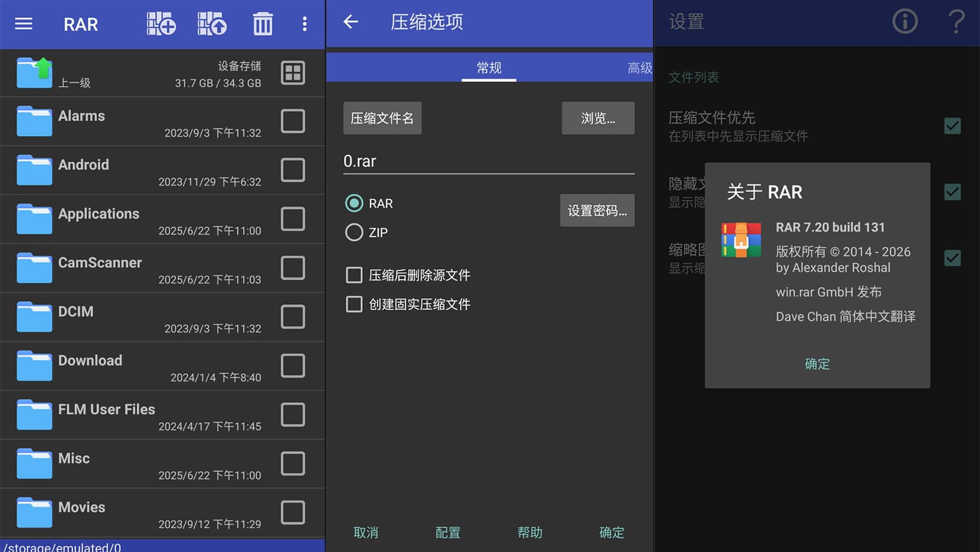
Task: Open the hamburger navigation menu
Action: pos(24,24)
